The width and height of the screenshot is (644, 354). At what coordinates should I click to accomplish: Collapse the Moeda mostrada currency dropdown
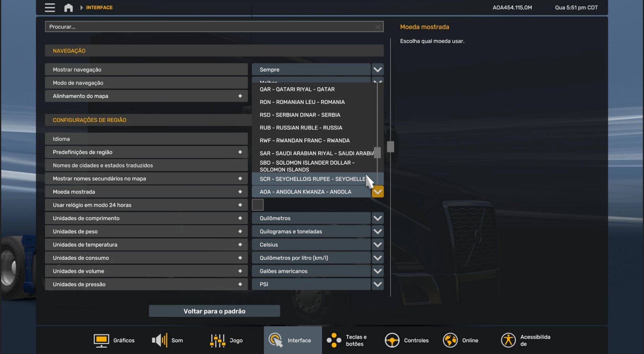point(377,192)
